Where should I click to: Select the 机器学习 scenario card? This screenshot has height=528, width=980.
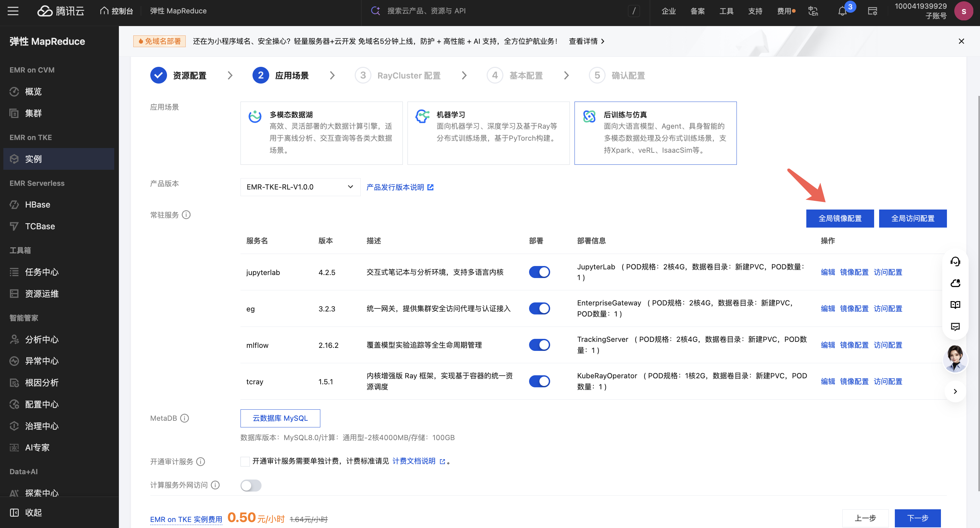[488, 133]
